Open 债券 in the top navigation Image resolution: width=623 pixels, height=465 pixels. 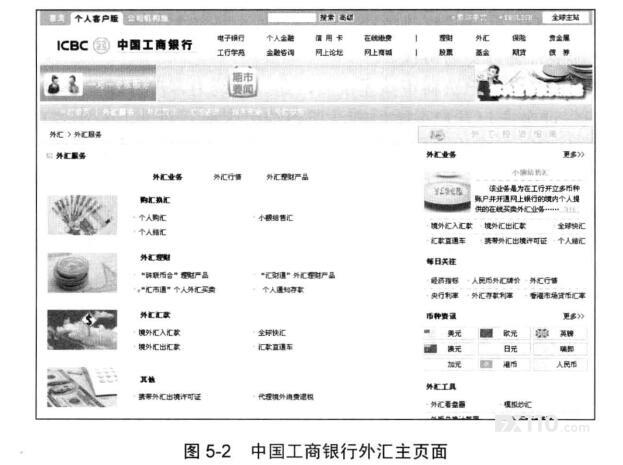pyautogui.click(x=559, y=52)
